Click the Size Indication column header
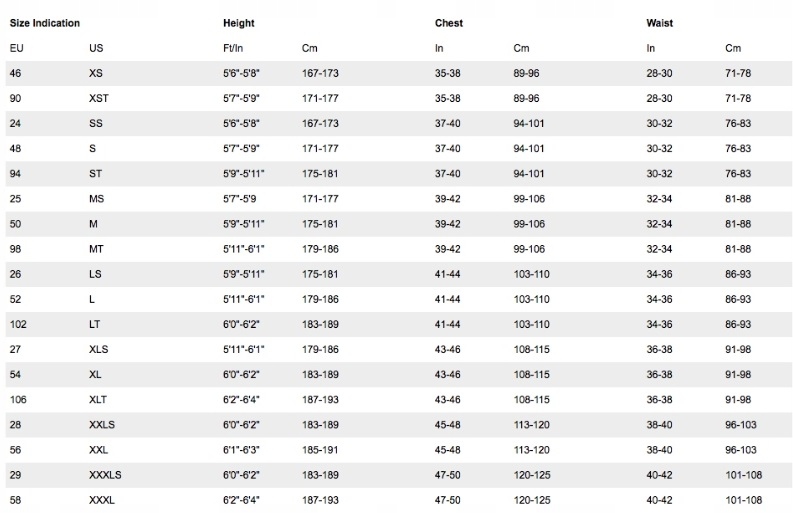The height and width of the screenshot is (513, 793). [x=45, y=22]
